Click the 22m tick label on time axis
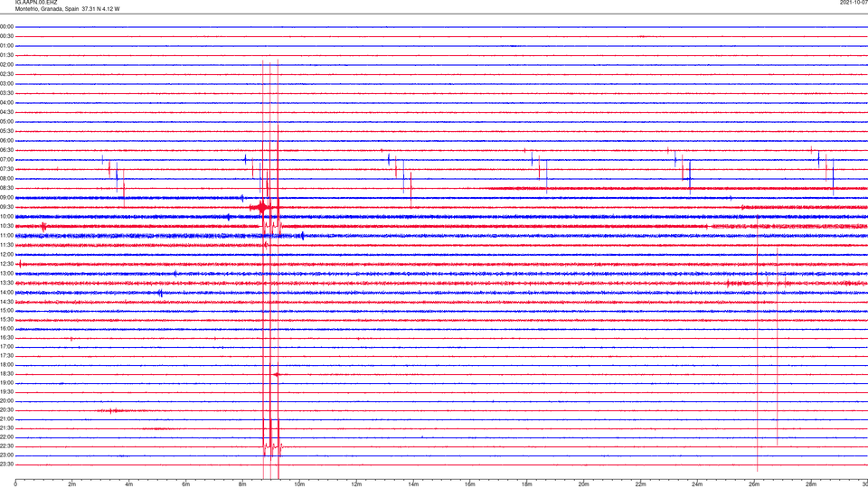 (x=640, y=484)
